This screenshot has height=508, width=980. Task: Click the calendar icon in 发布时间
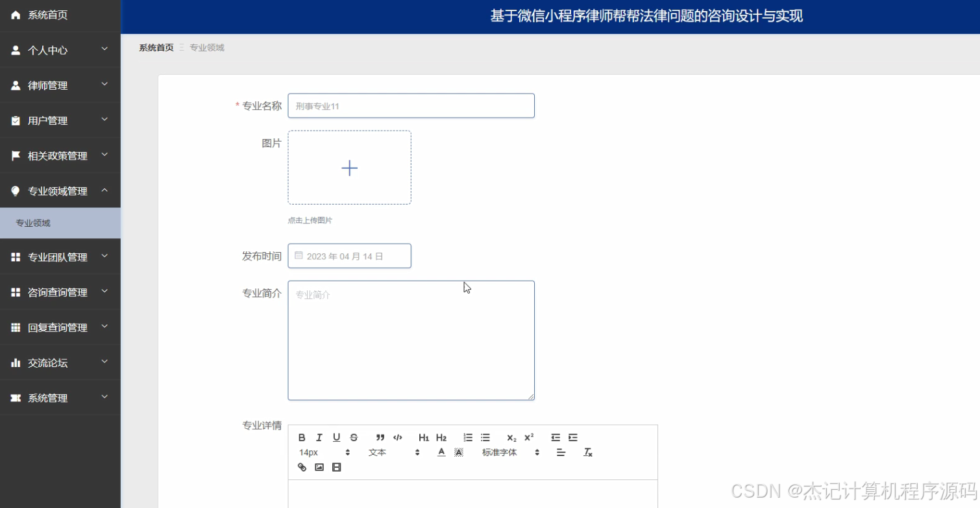pyautogui.click(x=299, y=256)
